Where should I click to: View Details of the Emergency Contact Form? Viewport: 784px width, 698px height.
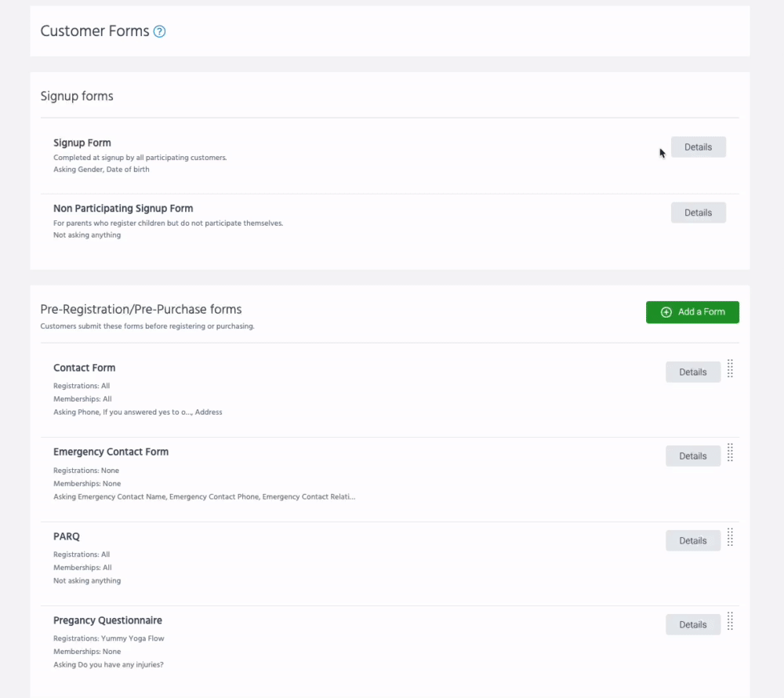[692, 456]
